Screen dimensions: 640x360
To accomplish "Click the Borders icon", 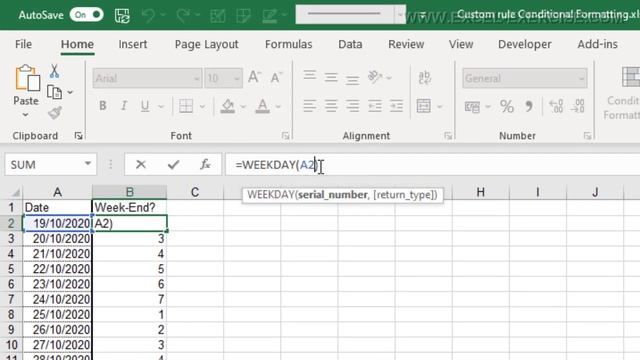I will pos(186,106).
